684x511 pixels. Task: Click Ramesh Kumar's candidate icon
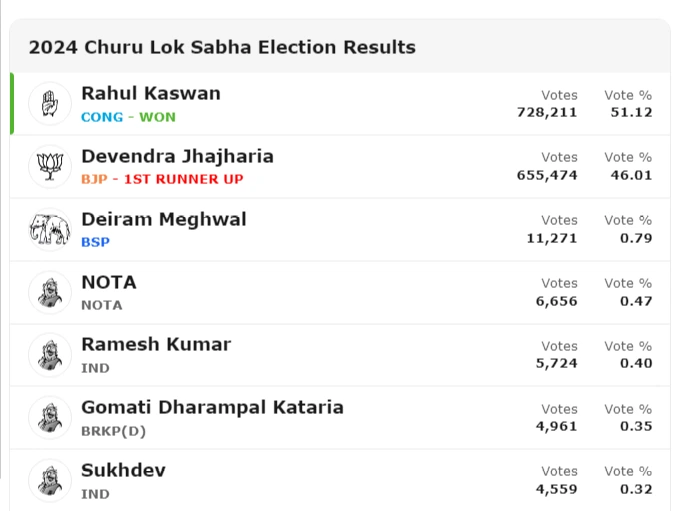pos(50,354)
